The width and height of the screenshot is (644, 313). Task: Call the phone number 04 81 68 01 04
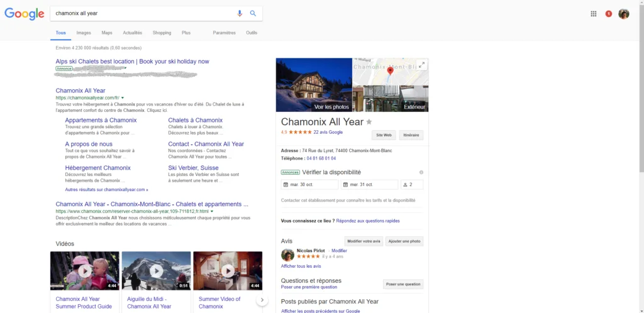coord(321,158)
